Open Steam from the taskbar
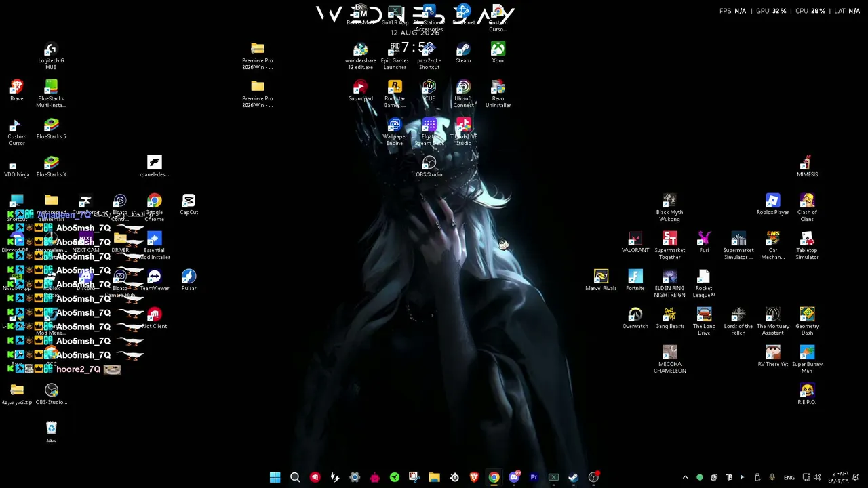 [573, 477]
